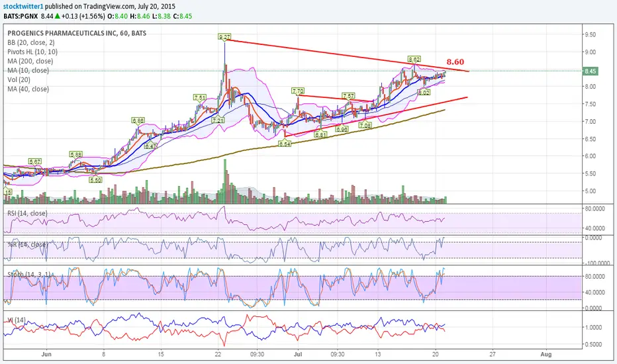Click the +0.13 (+1.56%) change value

83,16
